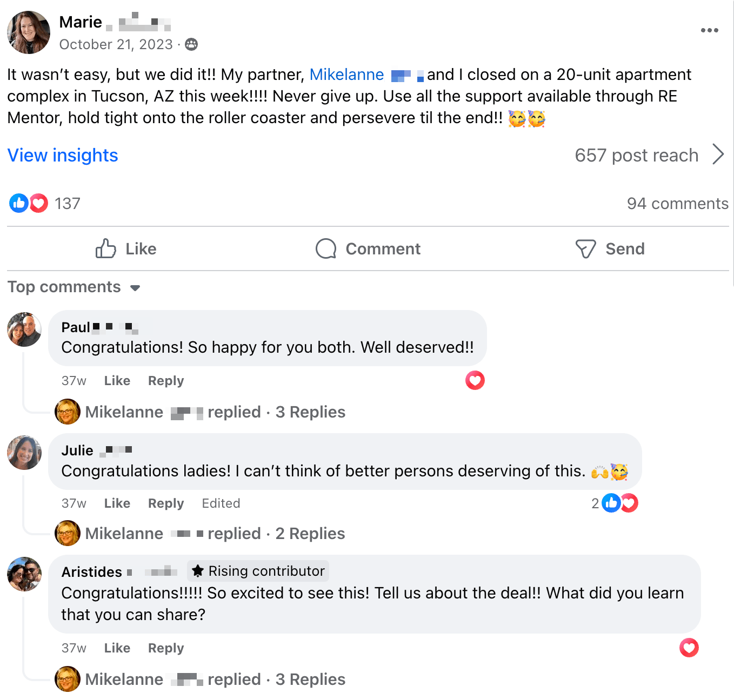Viewport: 734px width, 700px height.
Task: Click the post audience group icon
Action: [191, 44]
